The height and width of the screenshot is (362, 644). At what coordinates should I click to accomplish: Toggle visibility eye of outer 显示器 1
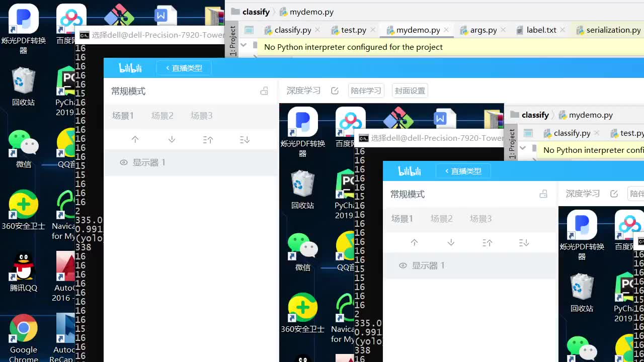point(124,162)
